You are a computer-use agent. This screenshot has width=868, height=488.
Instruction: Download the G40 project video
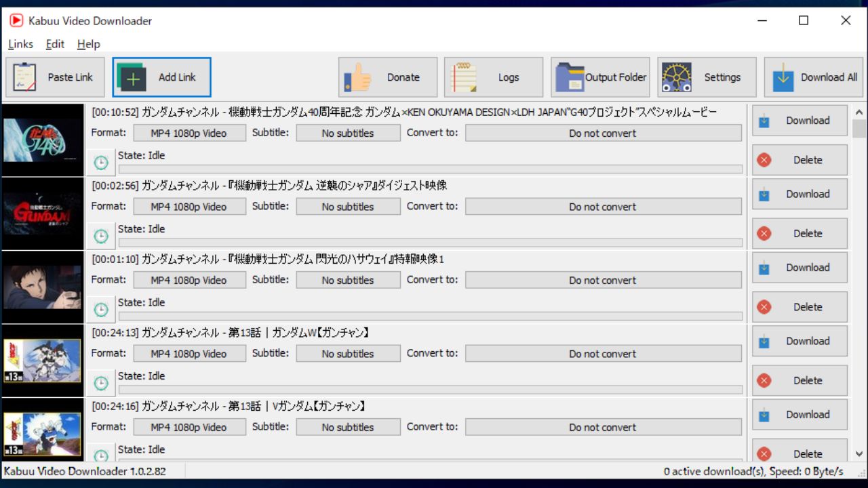click(x=800, y=121)
